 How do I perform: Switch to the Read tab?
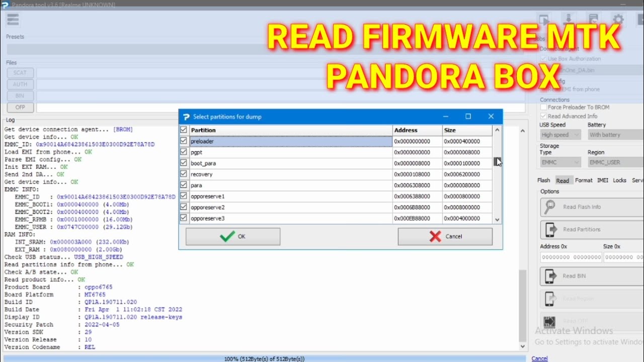click(562, 180)
